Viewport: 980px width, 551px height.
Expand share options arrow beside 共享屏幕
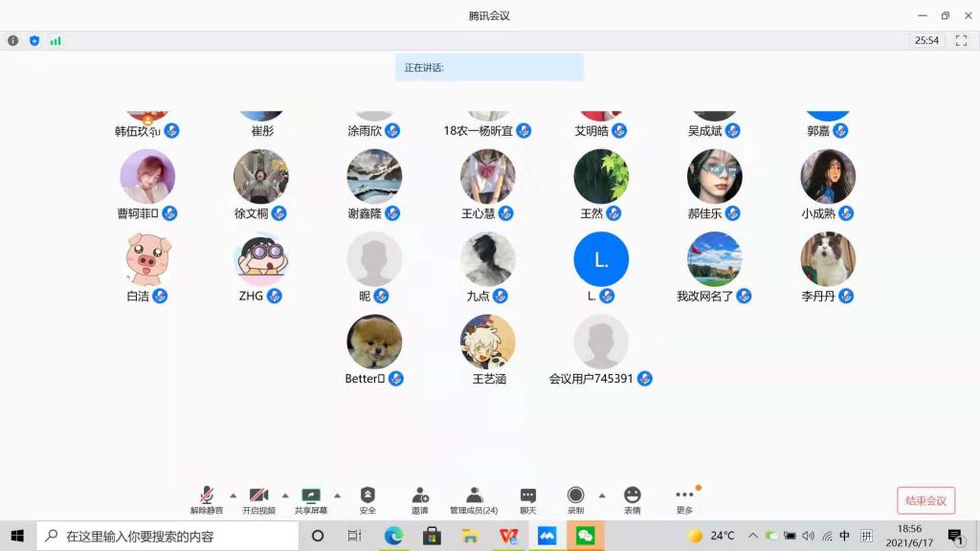coord(337,496)
